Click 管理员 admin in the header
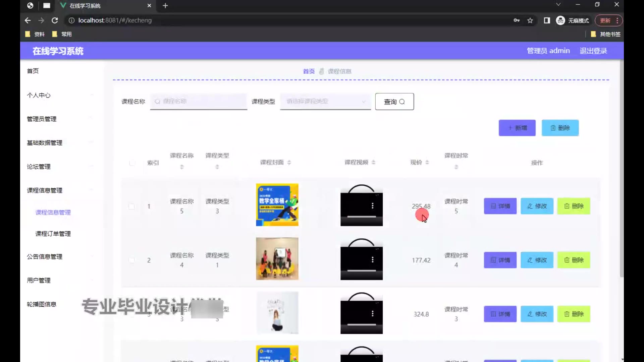The width and height of the screenshot is (644, 362). 548,51
